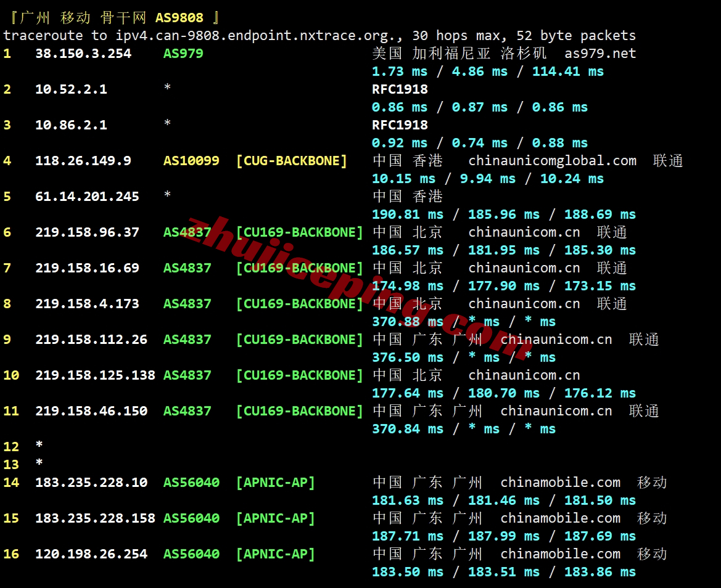
Task: Click IP 219.158.16.69
Action: [x=88, y=269]
